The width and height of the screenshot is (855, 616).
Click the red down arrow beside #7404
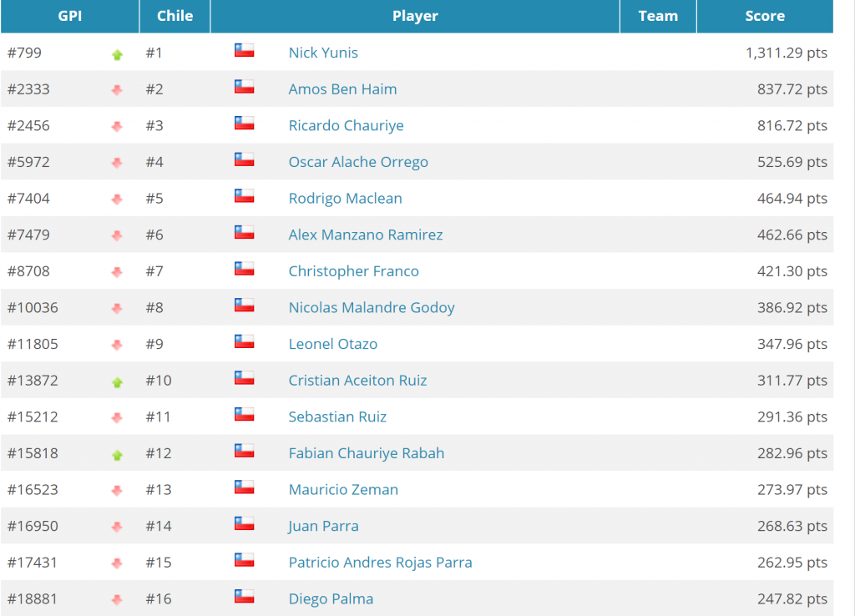(117, 199)
